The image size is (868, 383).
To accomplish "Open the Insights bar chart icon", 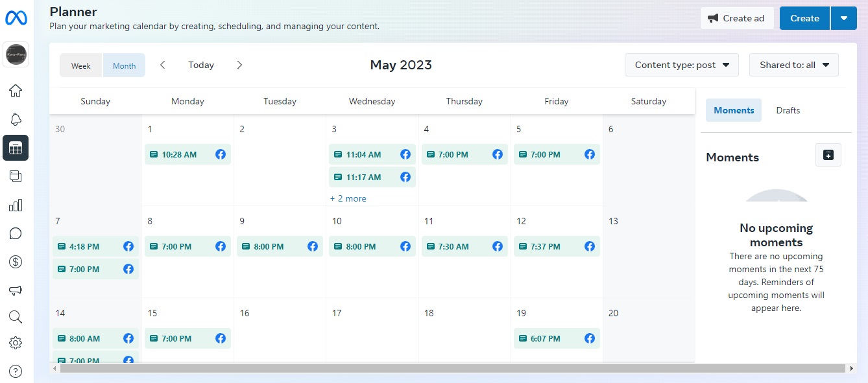I will (16, 205).
